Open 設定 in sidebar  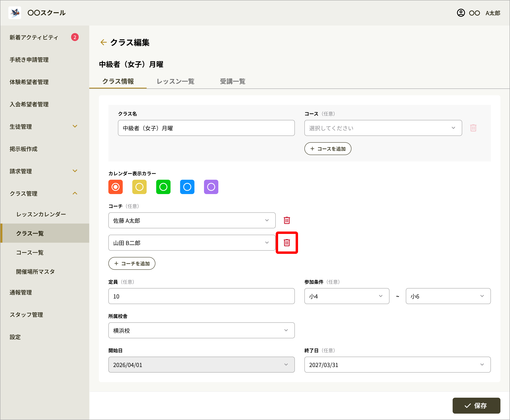[x=44, y=337]
